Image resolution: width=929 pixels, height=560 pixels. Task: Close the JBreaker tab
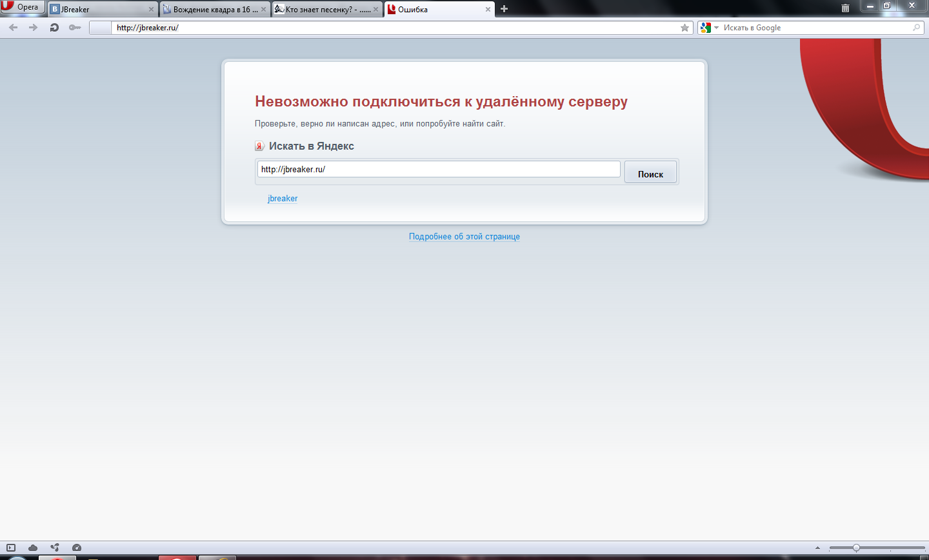[152, 10]
